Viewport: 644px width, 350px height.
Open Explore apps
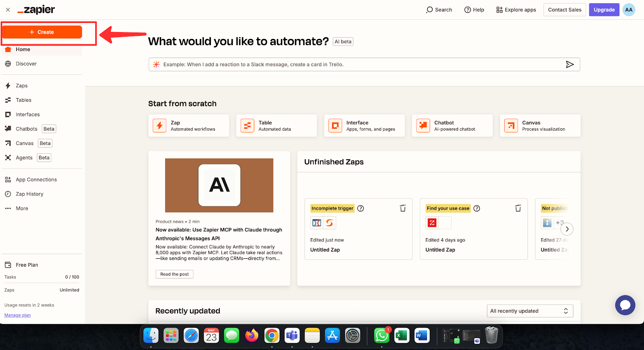pos(516,10)
